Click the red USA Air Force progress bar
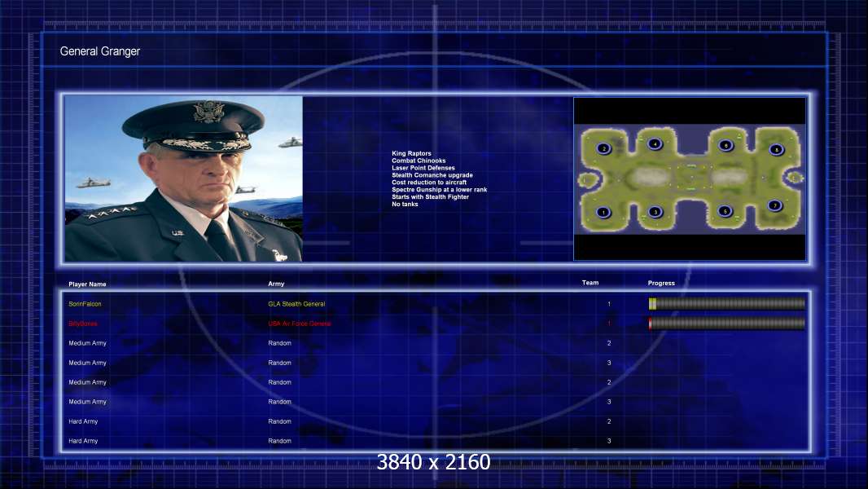Image resolution: width=868 pixels, height=489 pixels. [727, 324]
